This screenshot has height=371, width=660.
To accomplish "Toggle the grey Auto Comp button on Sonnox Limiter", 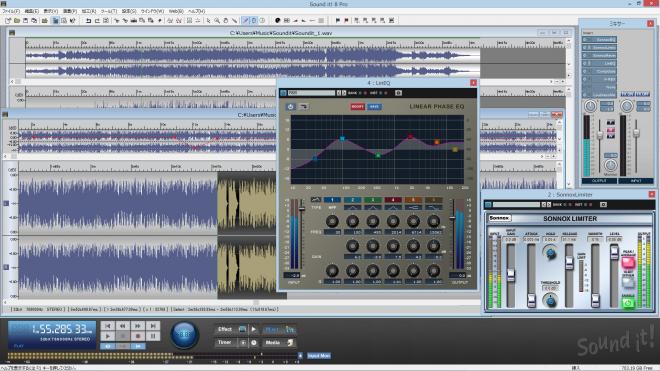I will pyautogui.click(x=628, y=282).
